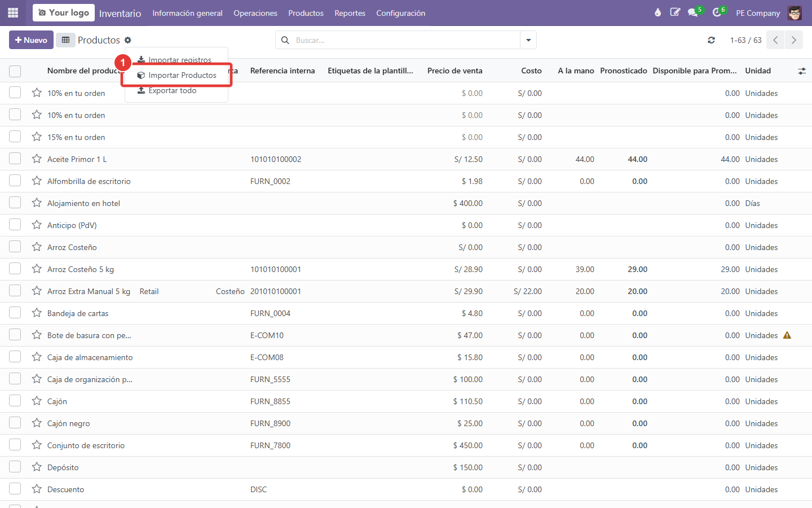812x508 pixels.
Task: Click the water drop icon in top bar
Action: tap(657, 12)
